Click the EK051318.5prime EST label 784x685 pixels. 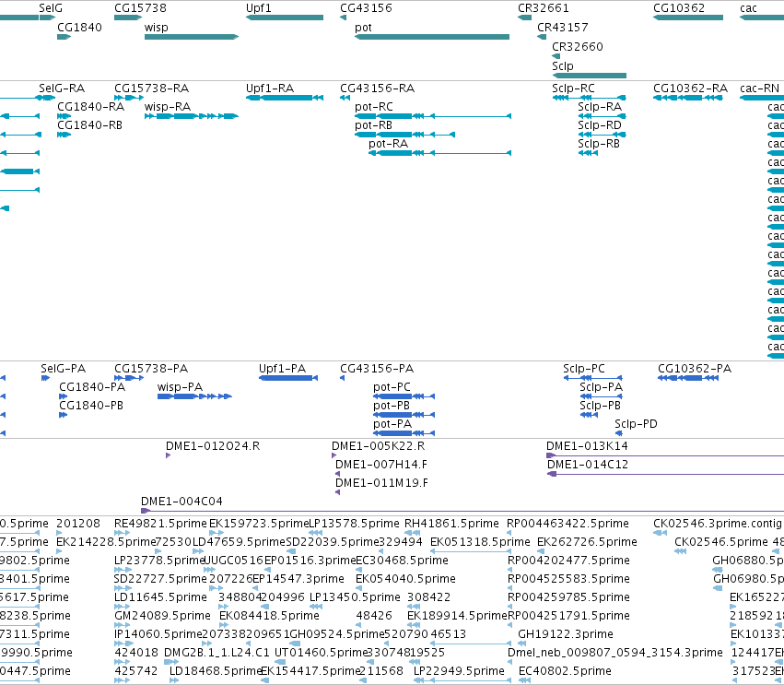click(x=480, y=542)
